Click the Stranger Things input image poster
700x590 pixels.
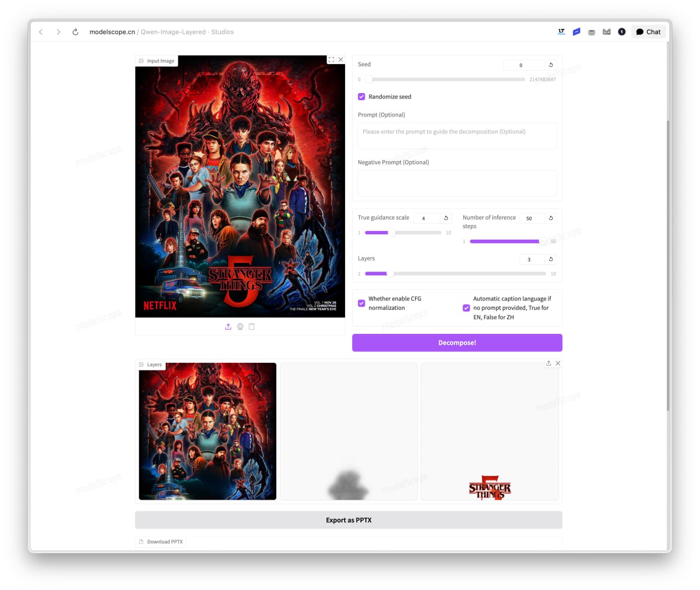click(x=240, y=186)
